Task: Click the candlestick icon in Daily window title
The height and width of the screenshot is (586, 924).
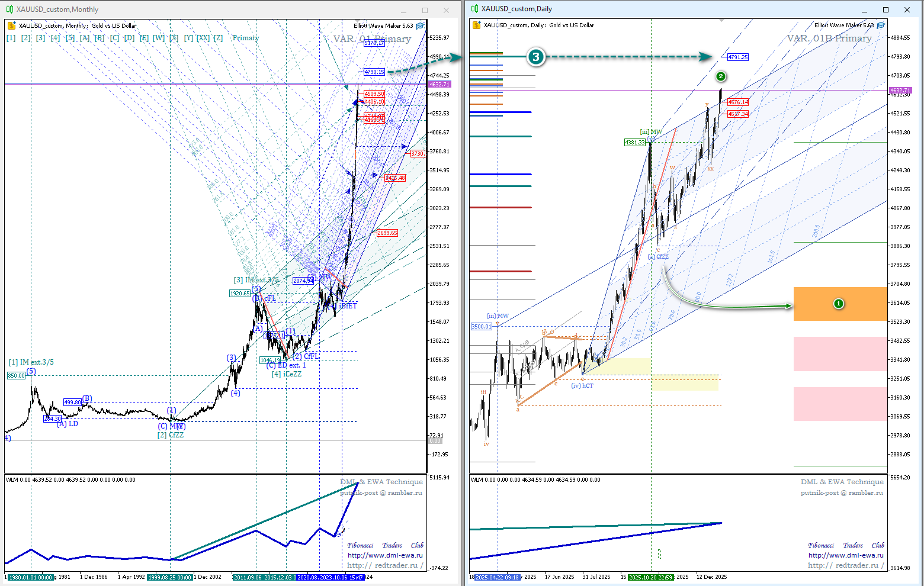Action: tap(474, 9)
